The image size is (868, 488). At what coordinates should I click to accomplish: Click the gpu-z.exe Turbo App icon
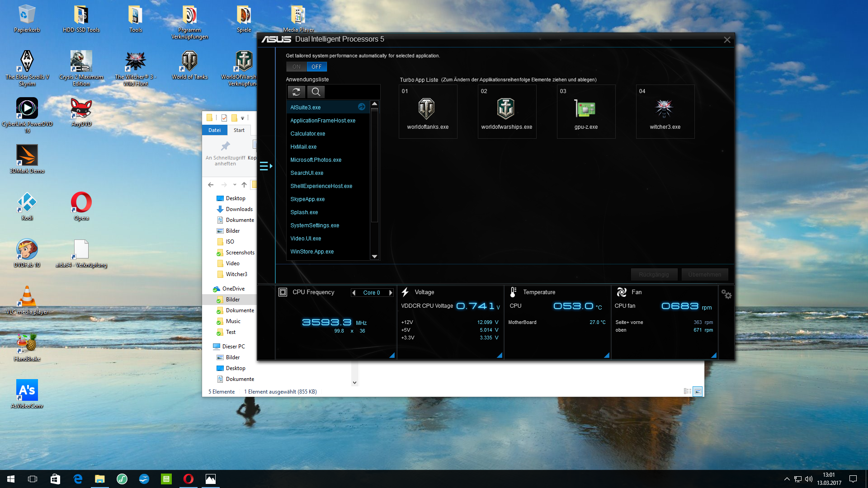pyautogui.click(x=585, y=109)
